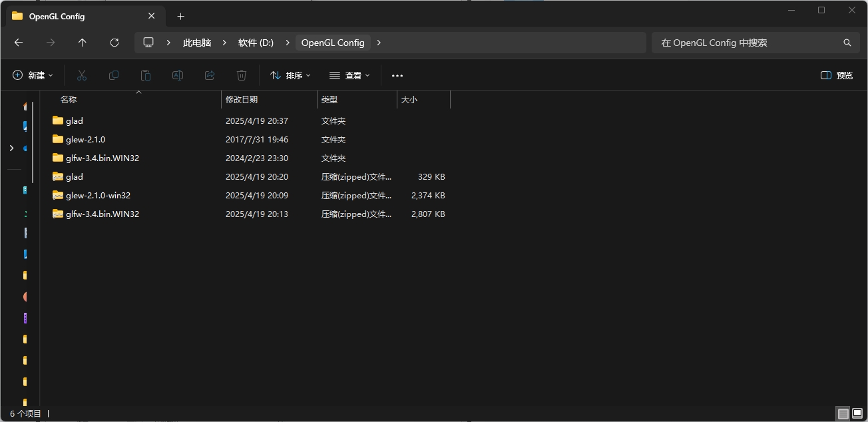Expand the navigation pane tree item arrow
The height and width of the screenshot is (422, 868).
coord(11,148)
